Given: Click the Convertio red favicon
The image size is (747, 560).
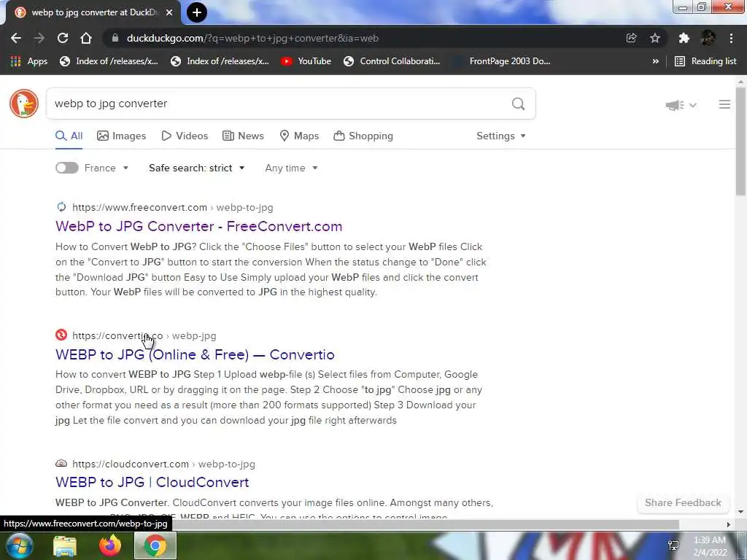Looking at the screenshot, I should pyautogui.click(x=61, y=335).
